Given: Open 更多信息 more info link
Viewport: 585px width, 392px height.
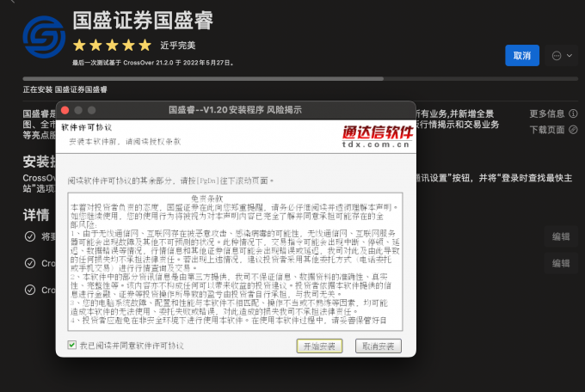Looking at the screenshot, I should coord(547,113).
